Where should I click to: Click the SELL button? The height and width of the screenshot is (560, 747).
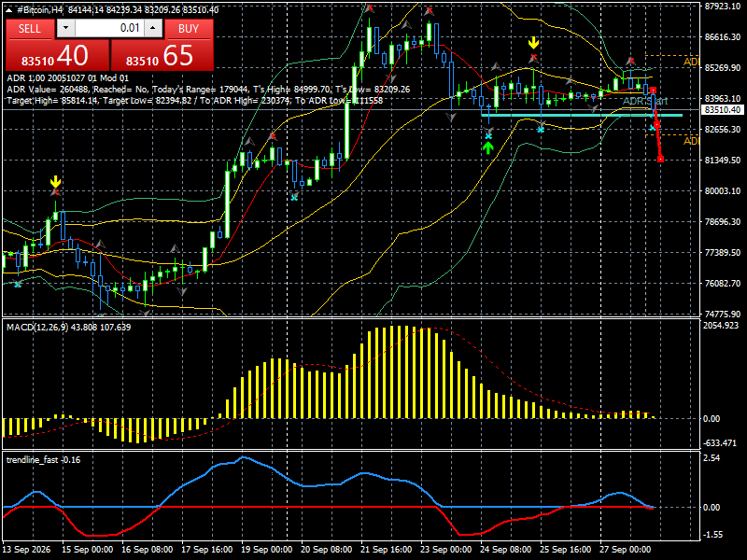click(30, 29)
